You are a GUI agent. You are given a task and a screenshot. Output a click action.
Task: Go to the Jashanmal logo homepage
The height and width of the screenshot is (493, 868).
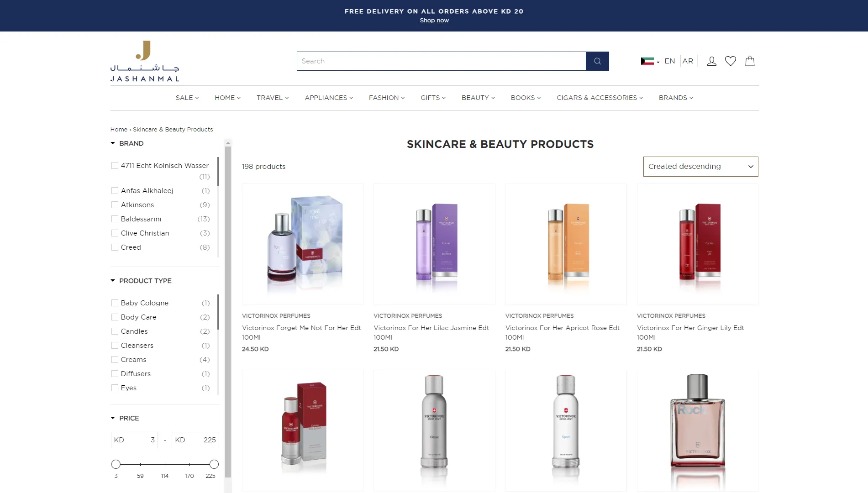click(x=145, y=61)
